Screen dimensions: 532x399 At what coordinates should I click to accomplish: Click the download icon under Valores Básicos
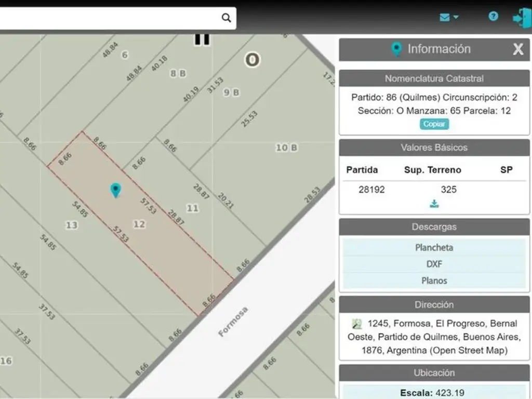(x=434, y=204)
